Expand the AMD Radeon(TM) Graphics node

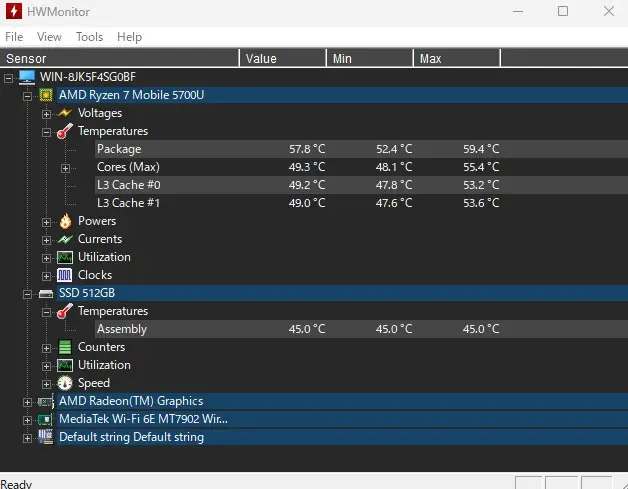[28, 401]
